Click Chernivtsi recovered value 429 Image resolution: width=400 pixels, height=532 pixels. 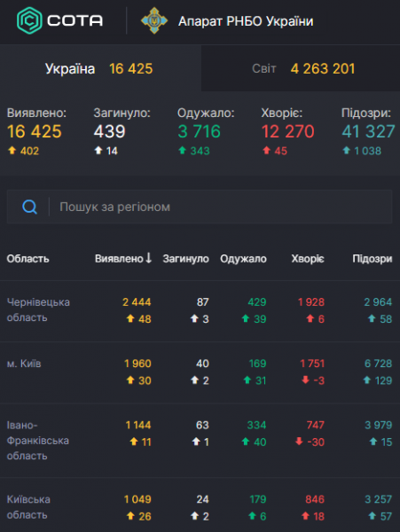[x=257, y=302]
